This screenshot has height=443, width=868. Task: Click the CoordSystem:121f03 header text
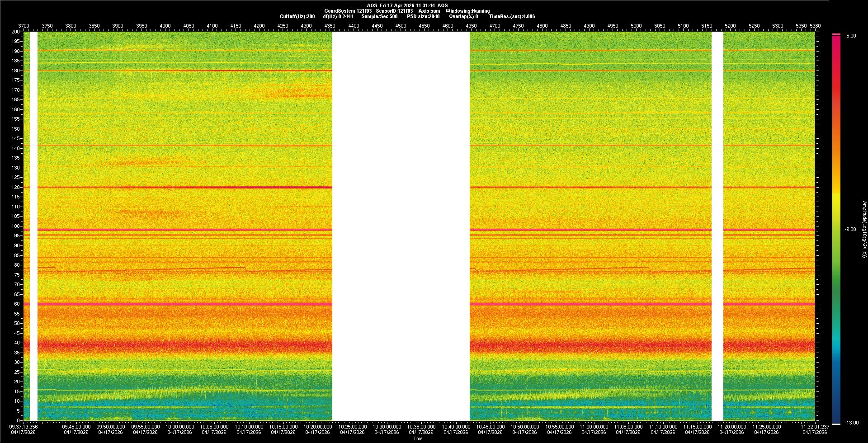click(348, 11)
